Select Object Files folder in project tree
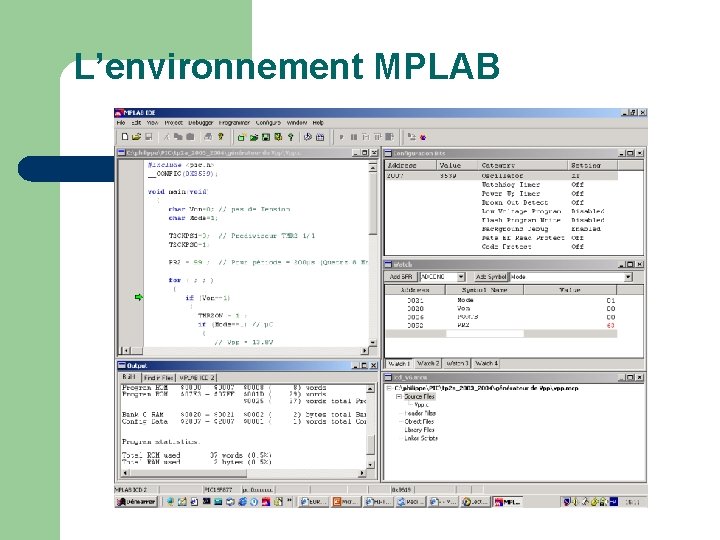 pyautogui.click(x=419, y=422)
